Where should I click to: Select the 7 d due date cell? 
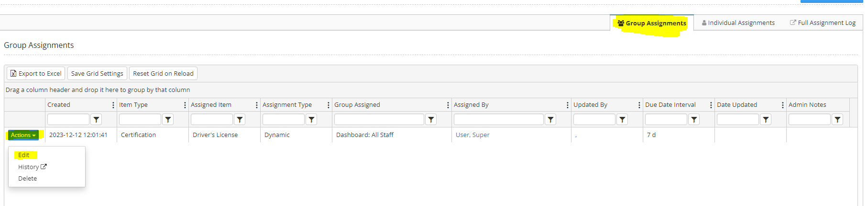[679, 135]
